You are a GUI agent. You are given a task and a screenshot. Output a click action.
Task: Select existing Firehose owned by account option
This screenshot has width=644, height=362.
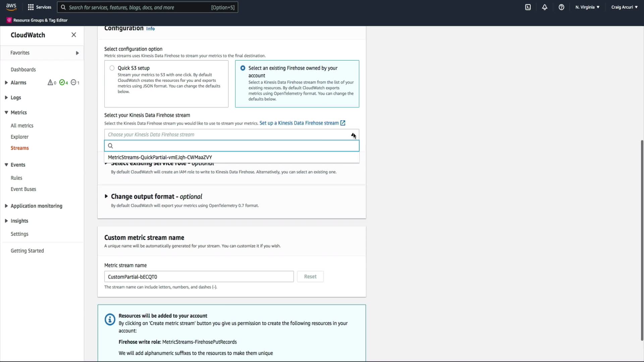tap(243, 68)
